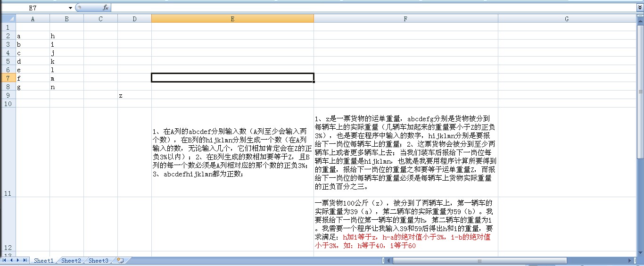Switch to the Sheet2 tab
Image resolution: width=644 pixels, height=266 pixels.
[71, 260]
